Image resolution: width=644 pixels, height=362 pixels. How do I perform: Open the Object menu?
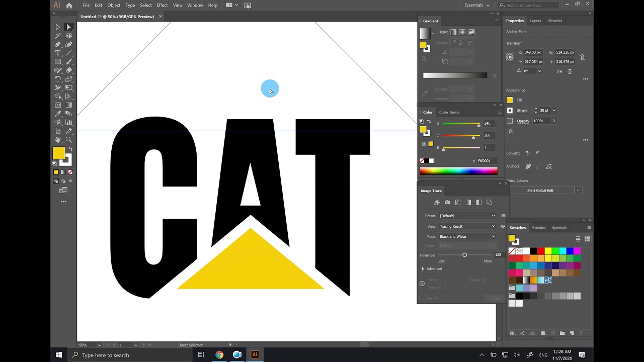click(x=114, y=5)
